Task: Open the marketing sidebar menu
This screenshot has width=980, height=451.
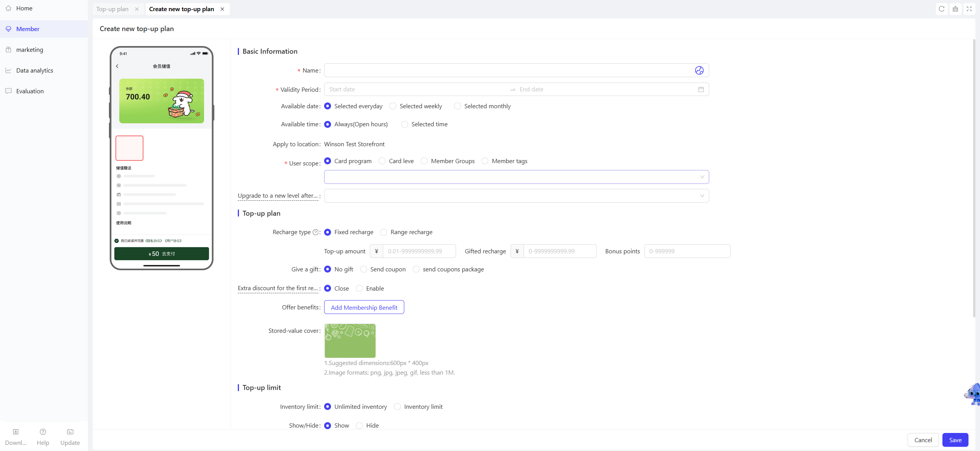Action: click(30, 50)
